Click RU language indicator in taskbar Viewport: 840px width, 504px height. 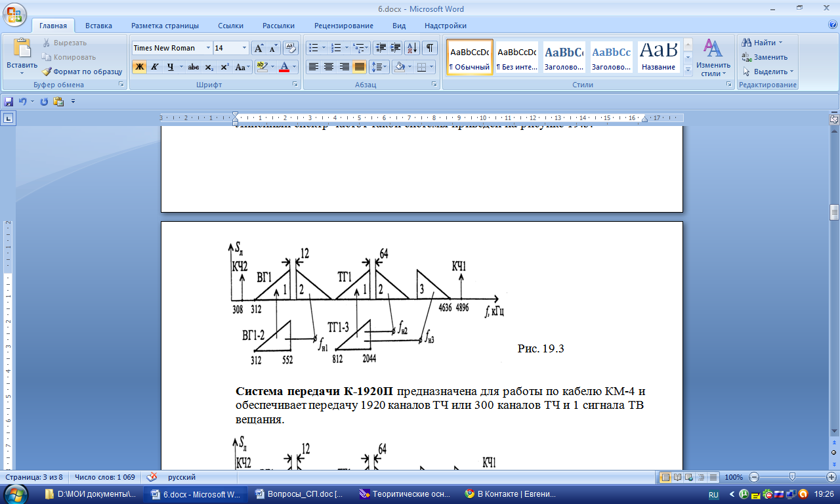coord(713,494)
